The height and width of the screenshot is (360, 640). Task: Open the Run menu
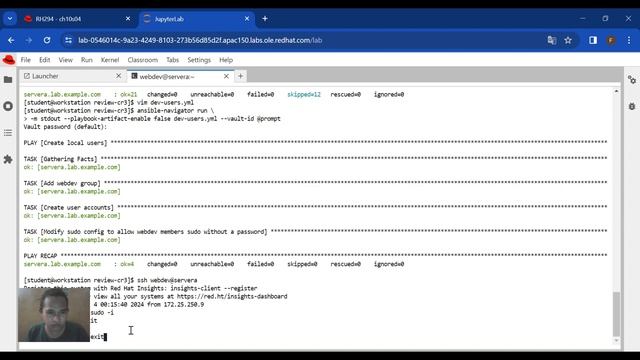[87, 60]
